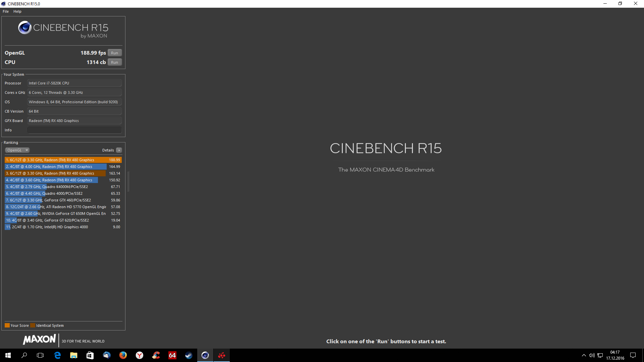Open Task View on the taskbar
The height and width of the screenshot is (362, 644).
(40, 355)
